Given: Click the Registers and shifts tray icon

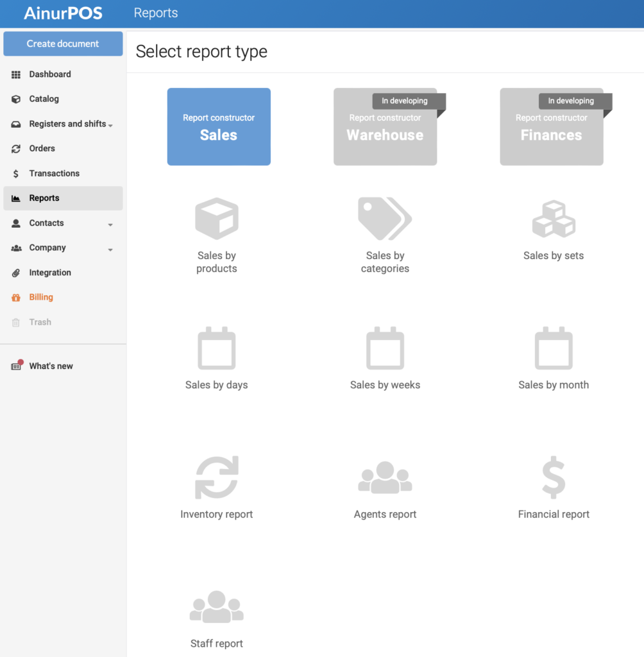Looking at the screenshot, I should [16, 124].
